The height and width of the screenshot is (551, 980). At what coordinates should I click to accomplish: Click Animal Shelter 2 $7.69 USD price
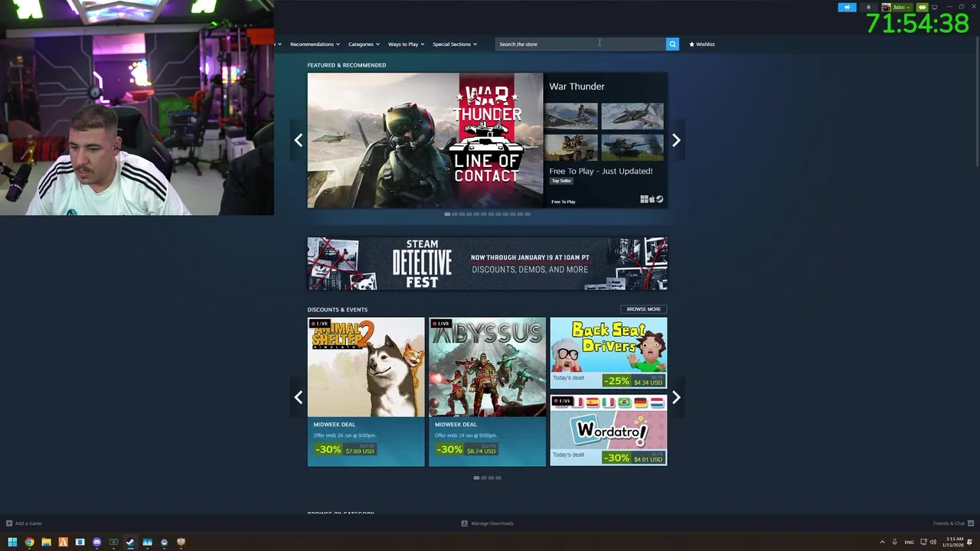[360, 451]
